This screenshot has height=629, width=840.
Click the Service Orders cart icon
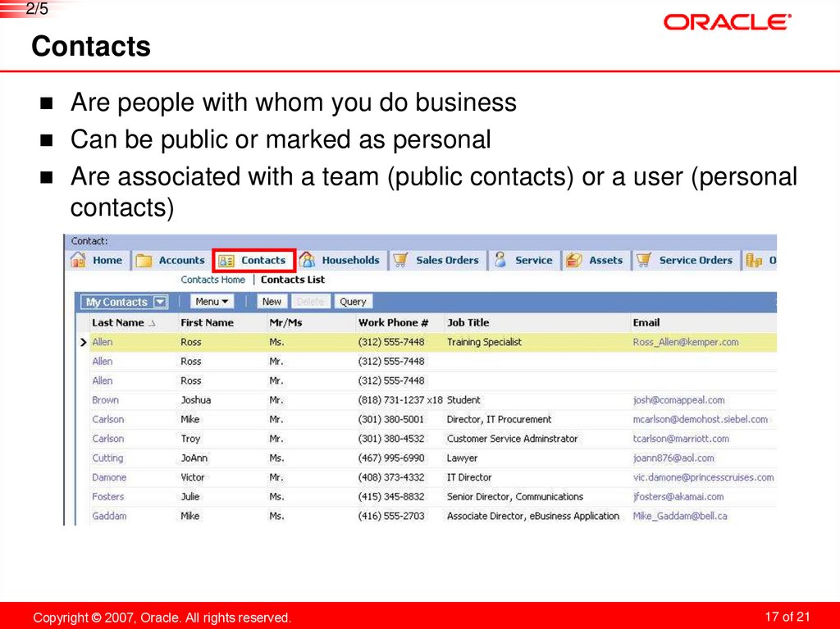coord(644,260)
